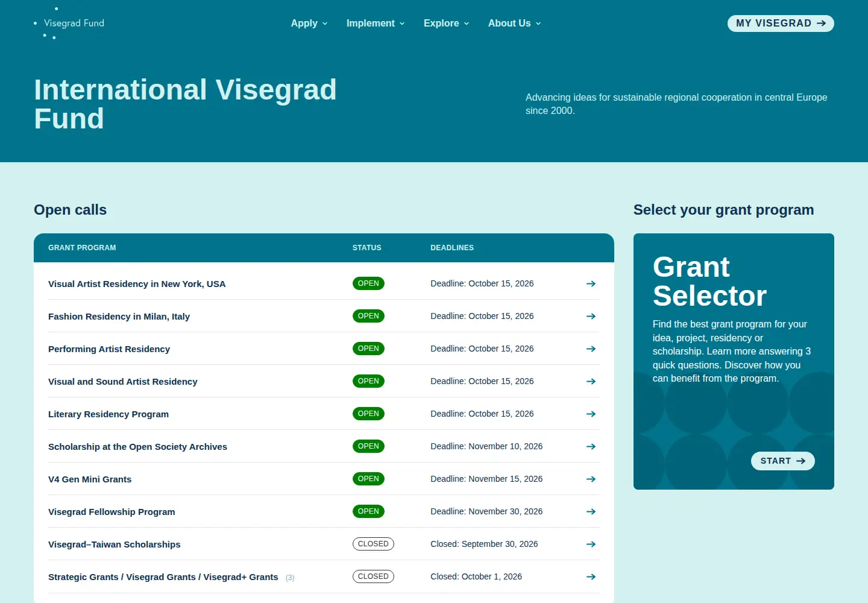Click OPEN badge for Literary Residency Program

[368, 414]
